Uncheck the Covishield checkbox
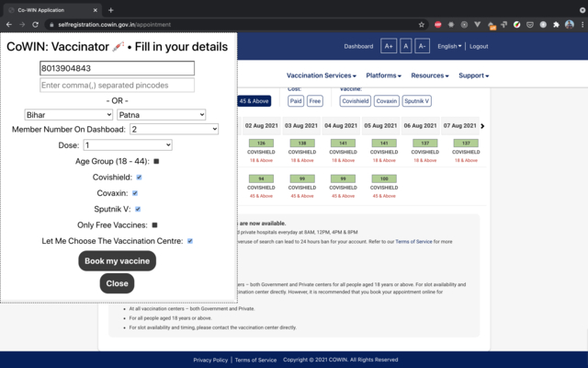 click(139, 178)
